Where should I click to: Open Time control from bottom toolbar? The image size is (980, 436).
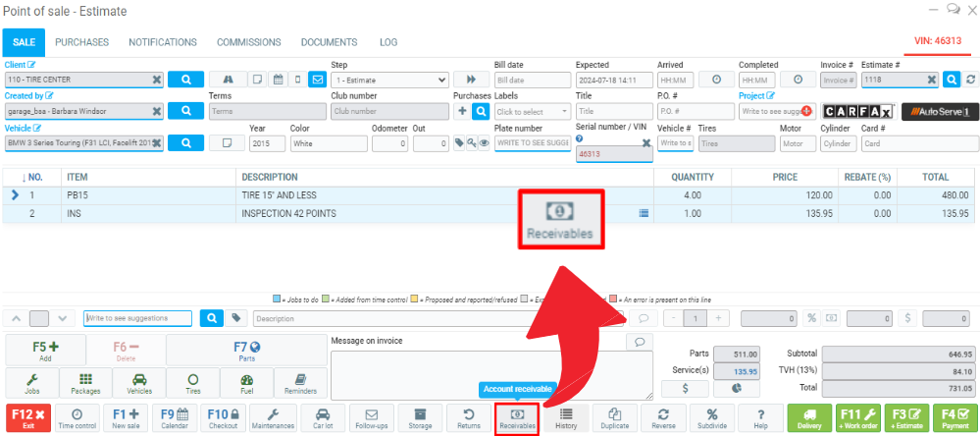click(x=77, y=418)
